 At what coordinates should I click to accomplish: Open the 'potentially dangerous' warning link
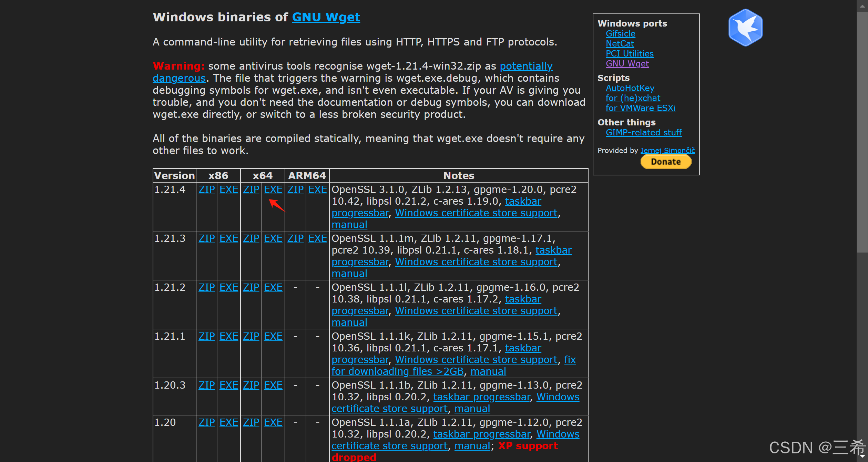[526, 66]
